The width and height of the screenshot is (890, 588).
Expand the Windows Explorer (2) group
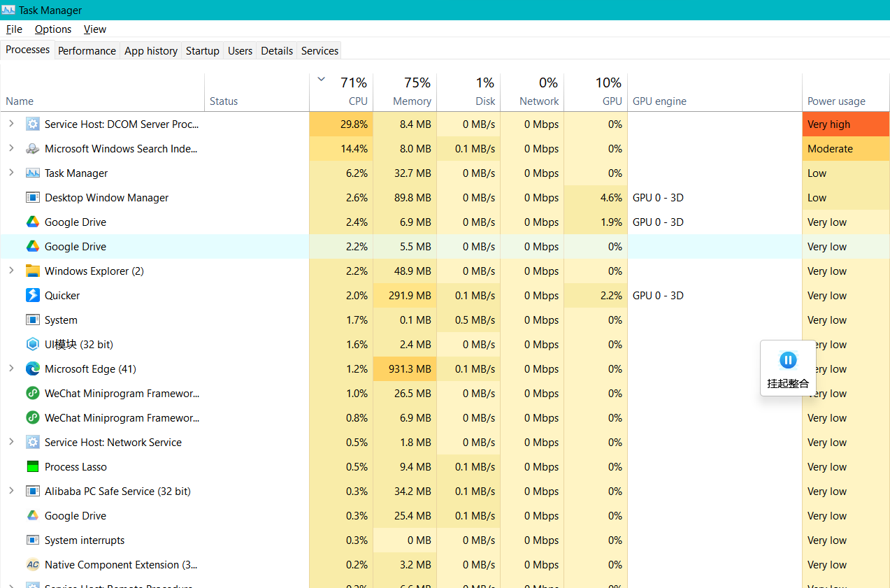11,271
